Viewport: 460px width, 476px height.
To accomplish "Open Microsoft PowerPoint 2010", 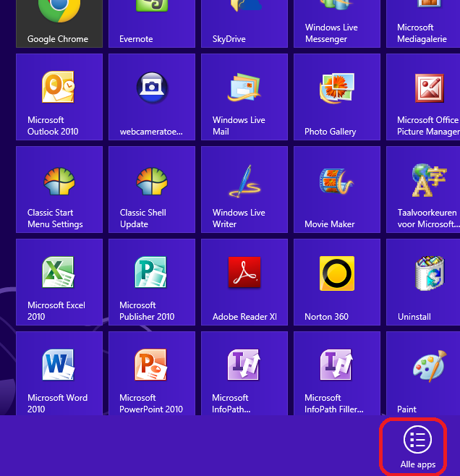I will tap(152, 373).
